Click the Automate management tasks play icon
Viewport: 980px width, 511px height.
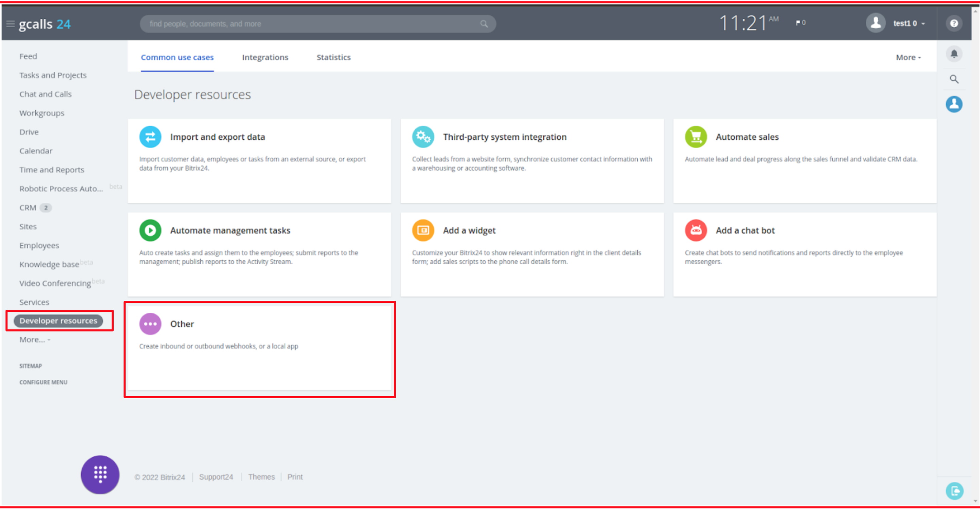[150, 230]
